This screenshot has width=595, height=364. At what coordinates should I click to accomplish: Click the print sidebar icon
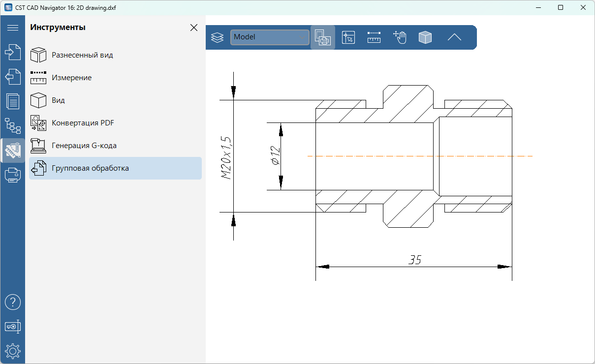pos(12,175)
